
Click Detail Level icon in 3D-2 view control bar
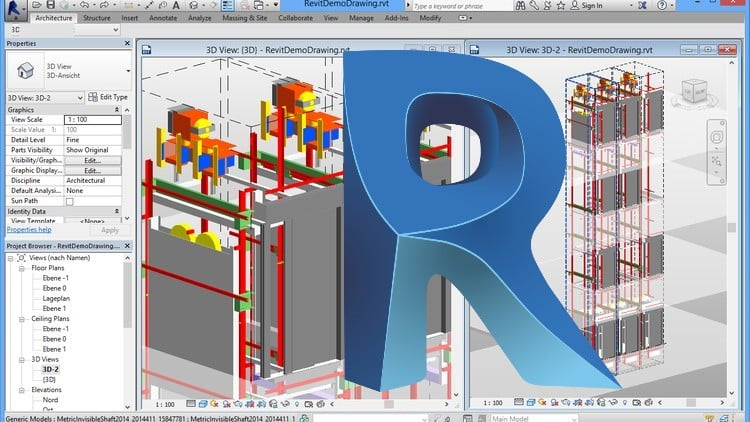[x=519, y=402]
